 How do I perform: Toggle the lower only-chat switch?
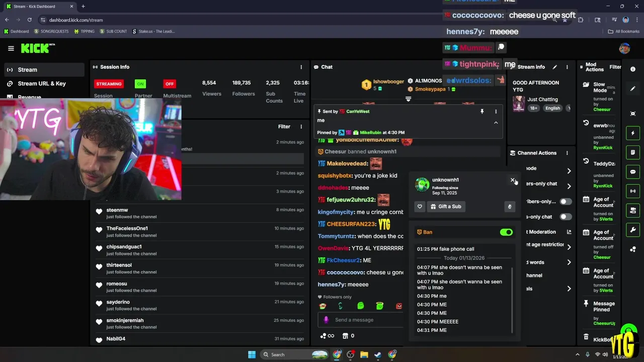(566, 217)
